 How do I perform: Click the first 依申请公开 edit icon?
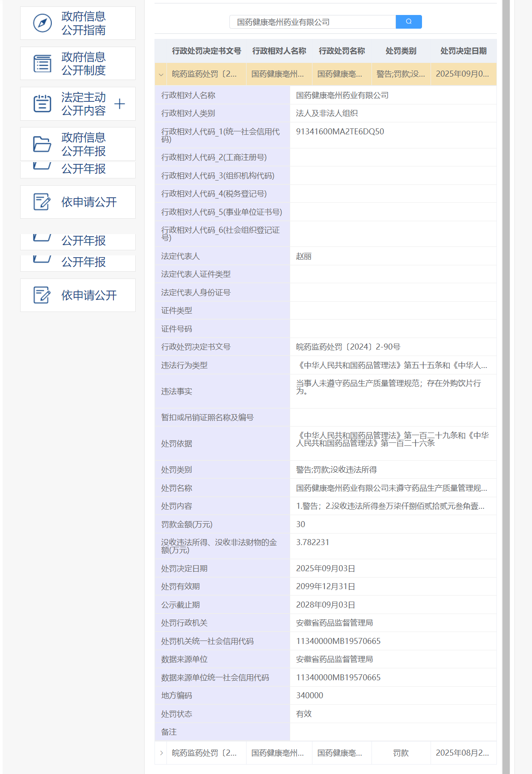click(42, 202)
